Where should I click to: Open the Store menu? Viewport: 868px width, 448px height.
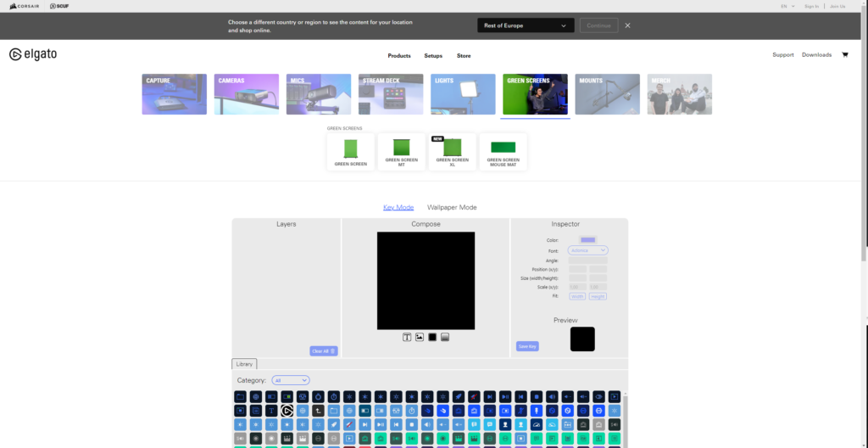tap(464, 55)
